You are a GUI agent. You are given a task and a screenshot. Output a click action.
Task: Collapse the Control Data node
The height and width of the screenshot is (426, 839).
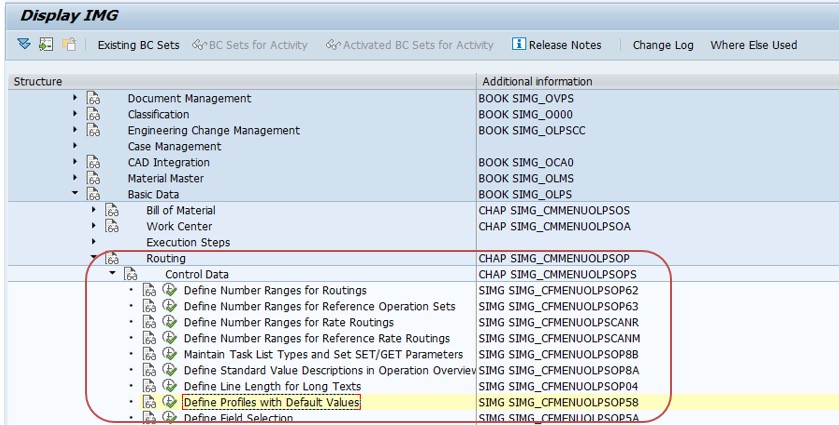tap(112, 273)
